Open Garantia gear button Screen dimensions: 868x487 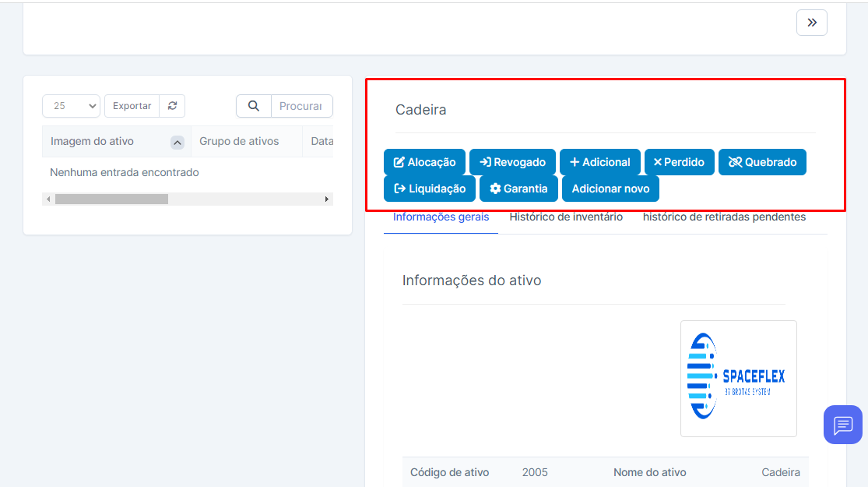[x=518, y=189]
